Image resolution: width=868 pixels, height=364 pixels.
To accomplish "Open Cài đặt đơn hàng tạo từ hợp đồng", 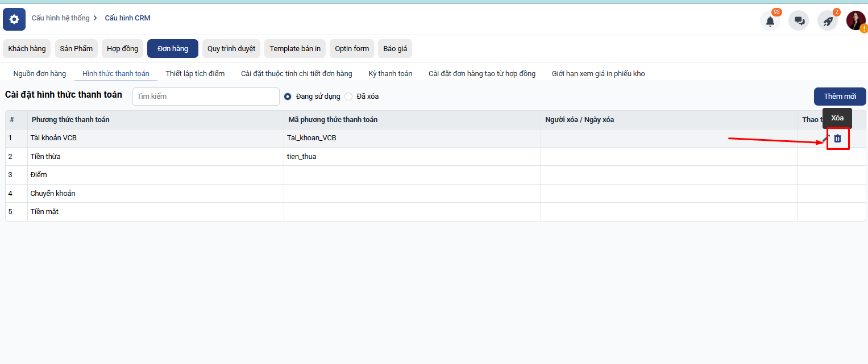I will tap(482, 74).
